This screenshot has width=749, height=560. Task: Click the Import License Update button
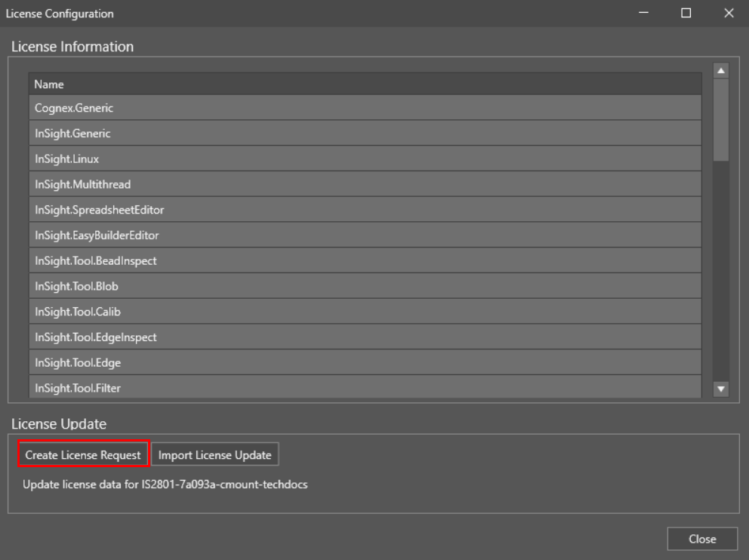215,455
